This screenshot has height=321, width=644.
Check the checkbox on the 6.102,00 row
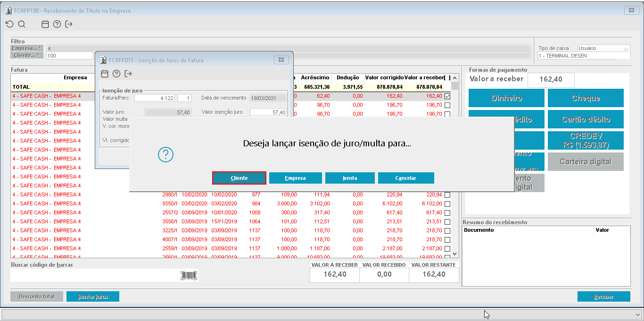point(447,203)
